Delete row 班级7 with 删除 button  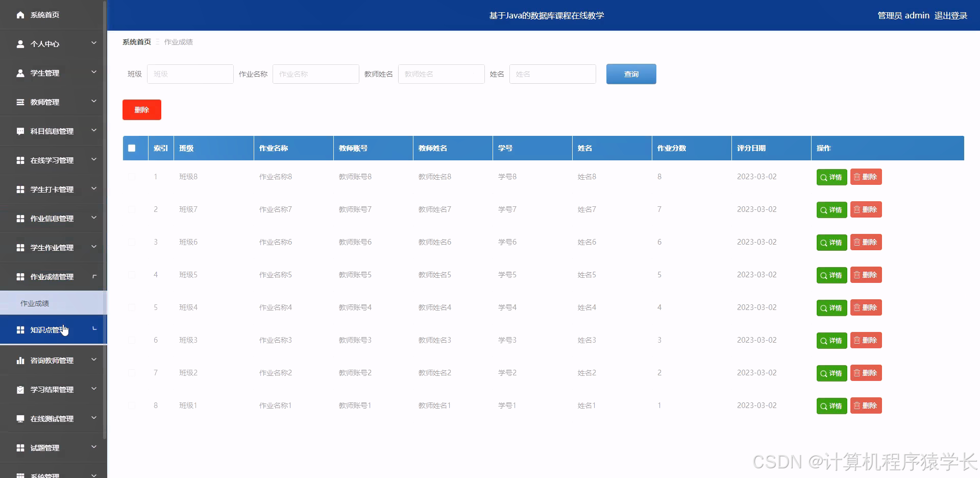[866, 209]
